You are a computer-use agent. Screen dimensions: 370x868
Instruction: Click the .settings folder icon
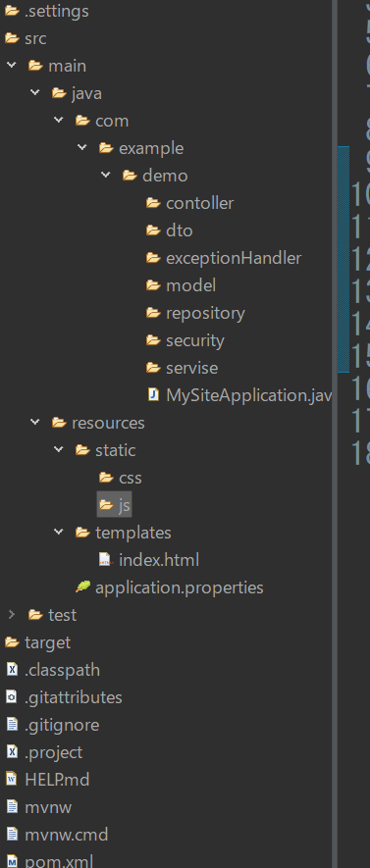pos(12,11)
